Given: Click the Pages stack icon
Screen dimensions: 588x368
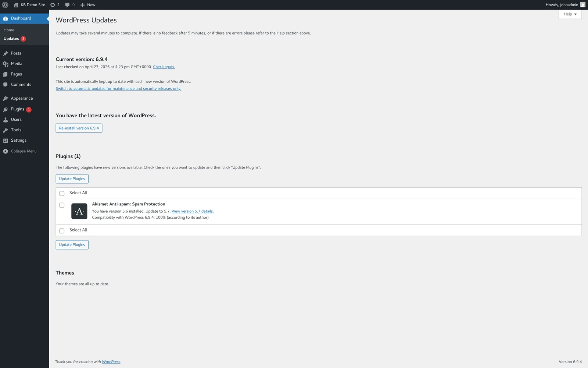Looking at the screenshot, I should [6, 74].
